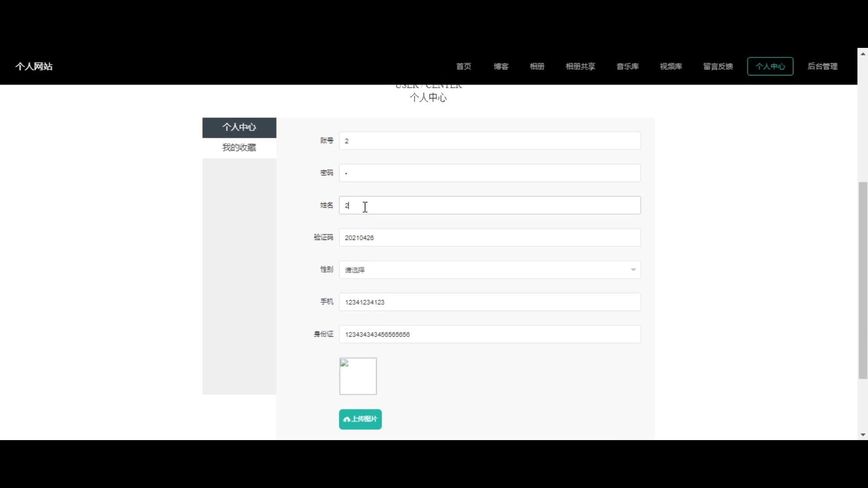The width and height of the screenshot is (868, 488).
Task: Focus the 密码 password field
Action: (x=489, y=173)
